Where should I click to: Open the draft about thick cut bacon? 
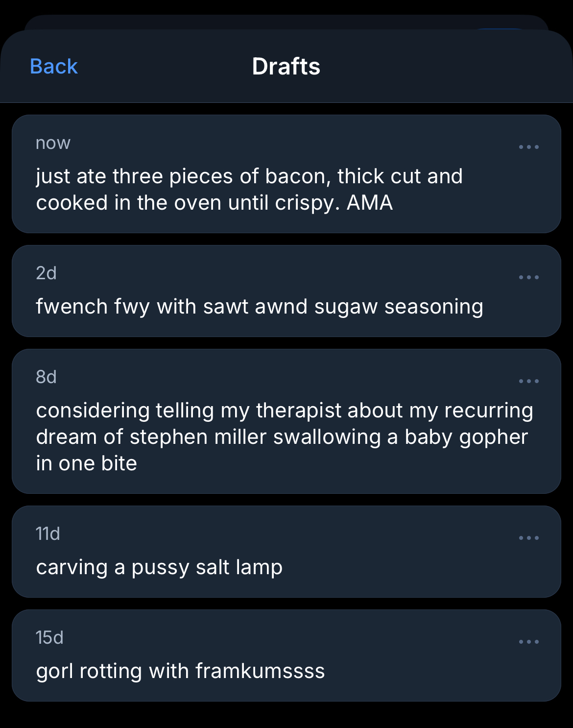coord(249,189)
